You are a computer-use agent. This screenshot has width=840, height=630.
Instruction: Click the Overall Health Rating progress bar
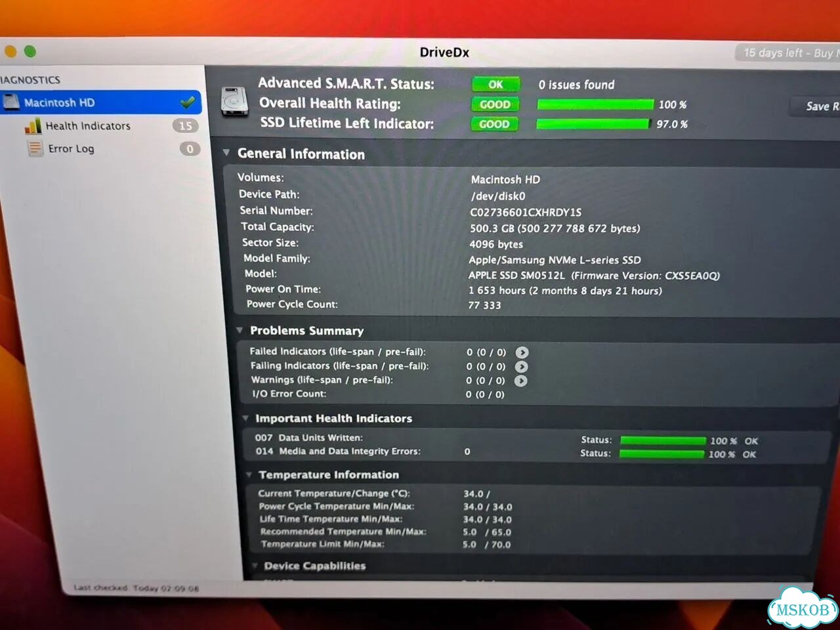(x=595, y=104)
